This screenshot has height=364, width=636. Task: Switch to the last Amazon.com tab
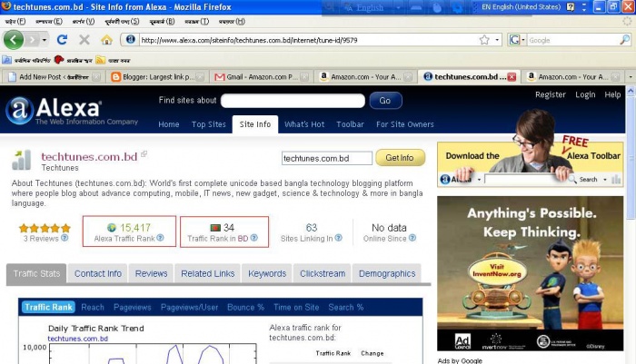click(572, 76)
